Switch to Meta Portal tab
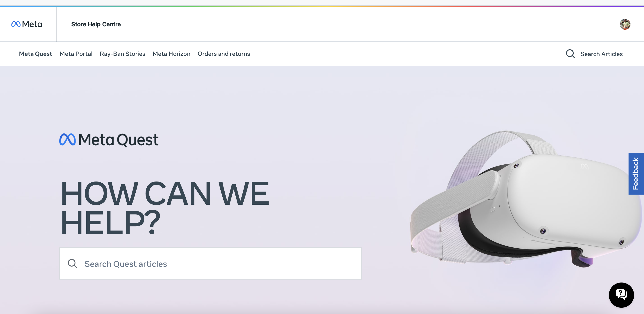Screen dimensions: 644x314 point(76,54)
